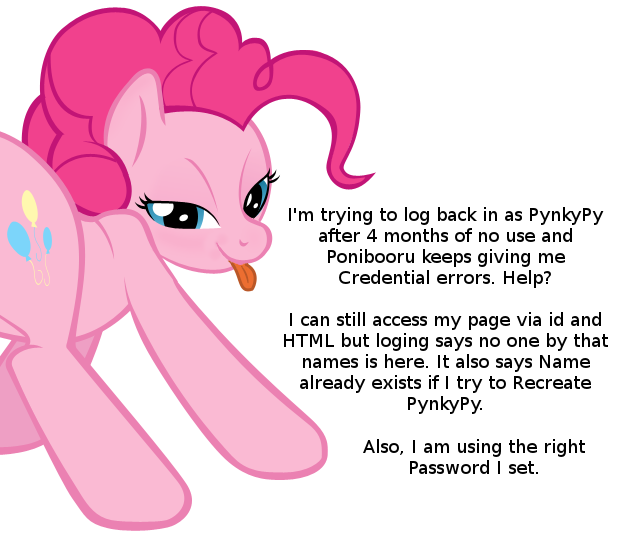Click the pony's orange tongue
The height and width of the screenshot is (536, 621).
[x=244, y=276]
